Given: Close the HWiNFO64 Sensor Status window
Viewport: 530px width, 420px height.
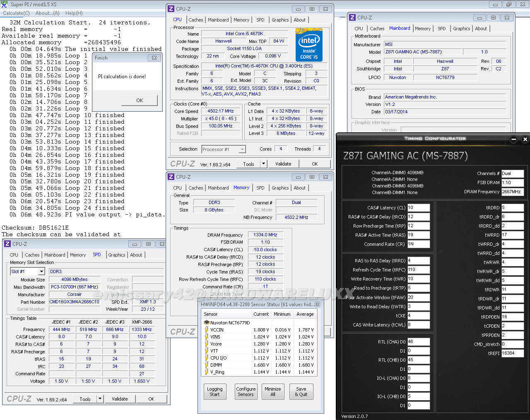Looking at the screenshot, I should [318, 304].
